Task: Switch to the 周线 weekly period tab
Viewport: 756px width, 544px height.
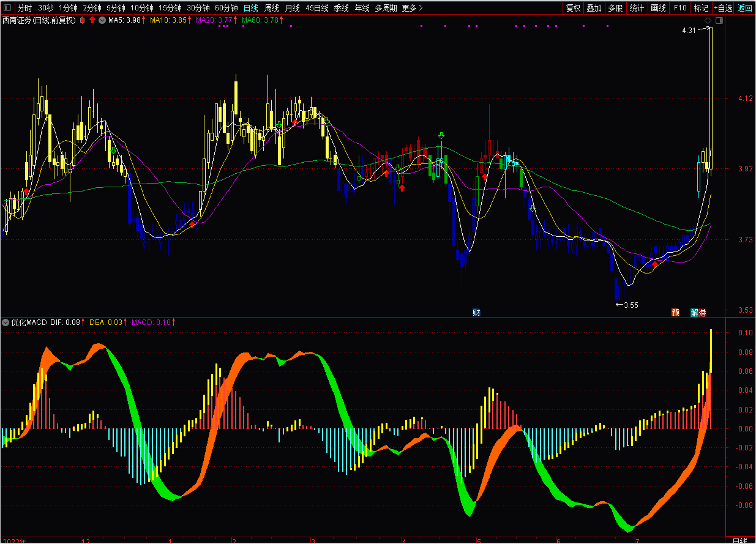Action: (x=272, y=9)
